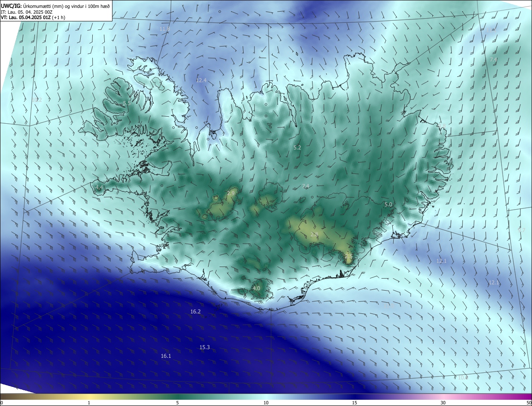Viewport: 532px width, 406px height.
Task: Click the title 'Úrkomumætti (mm) og vindur í 100m hæð'
Action: click(x=67, y=6)
